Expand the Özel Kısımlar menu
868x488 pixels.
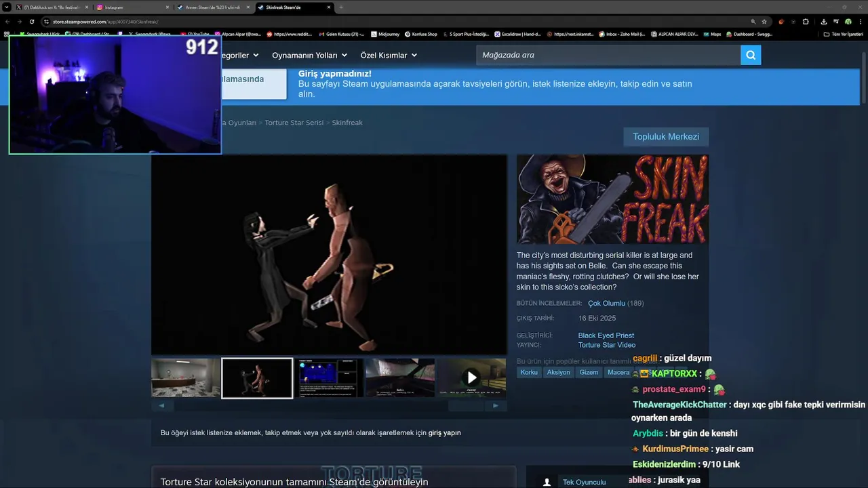389,55
